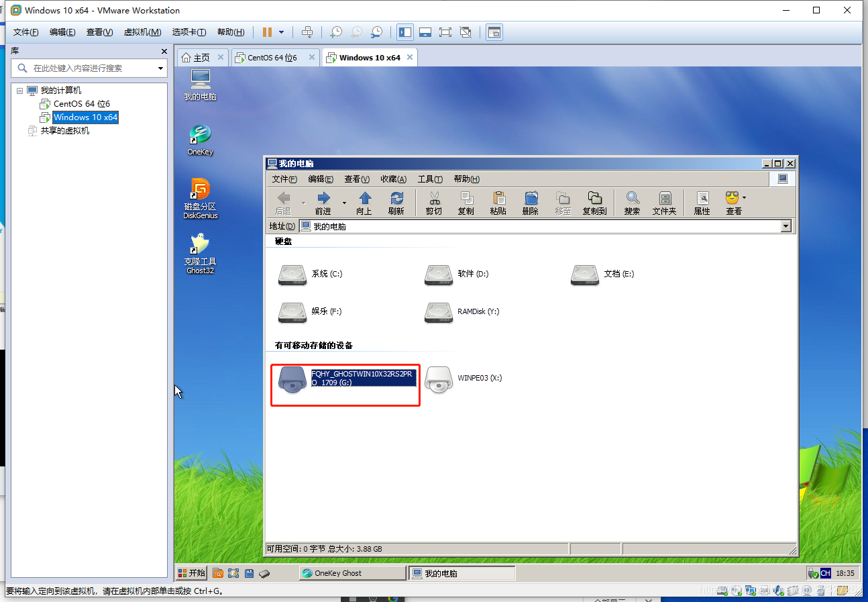Image resolution: width=868 pixels, height=602 pixels.
Task: Click the 粘贴 paste button
Action: click(498, 203)
